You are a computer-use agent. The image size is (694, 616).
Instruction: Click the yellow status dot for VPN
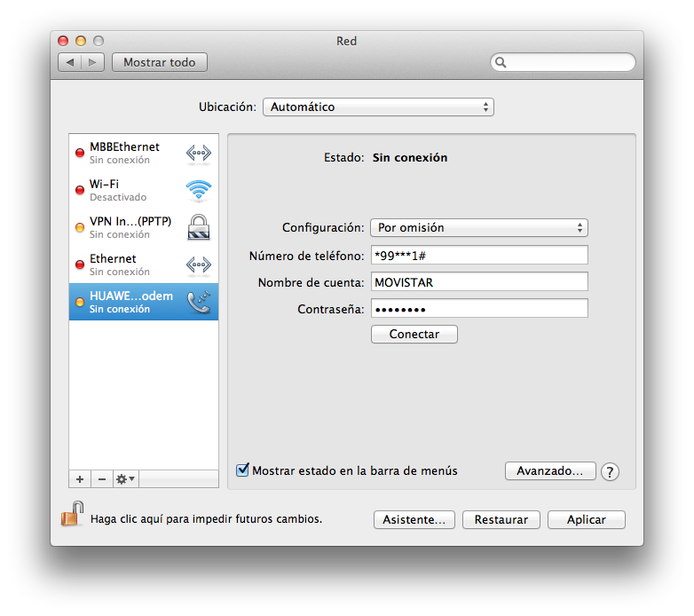click(80, 227)
